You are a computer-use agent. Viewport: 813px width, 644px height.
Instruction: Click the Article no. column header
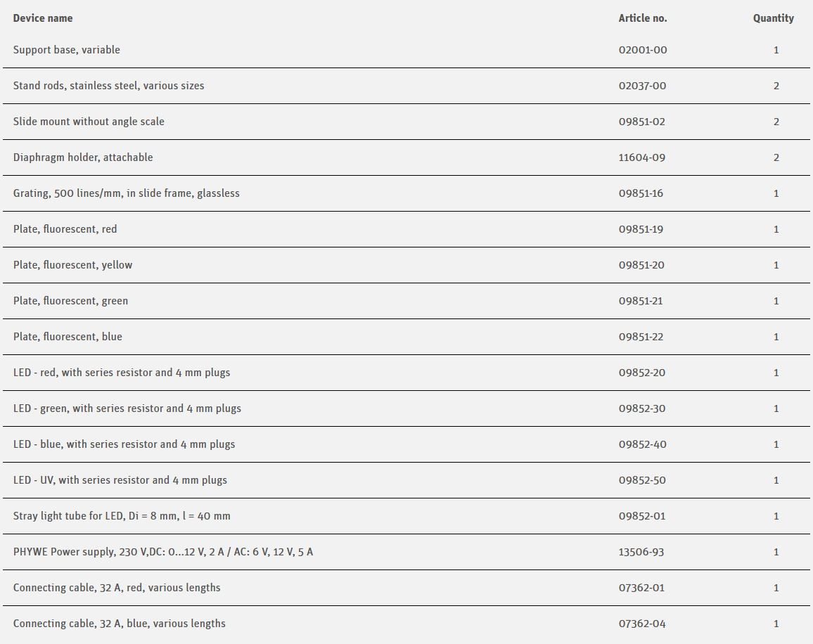coord(642,18)
